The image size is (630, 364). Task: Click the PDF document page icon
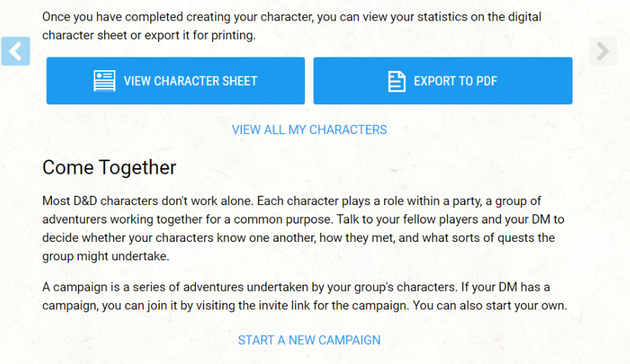(397, 81)
